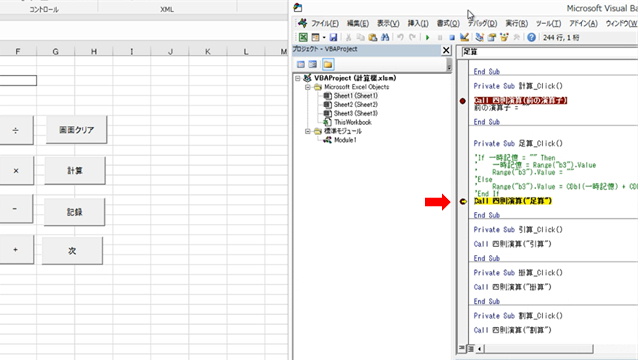640x360 pixels.
Task: Collapse the VBAProject (計算機.xlsm) tree node
Action: [298, 78]
